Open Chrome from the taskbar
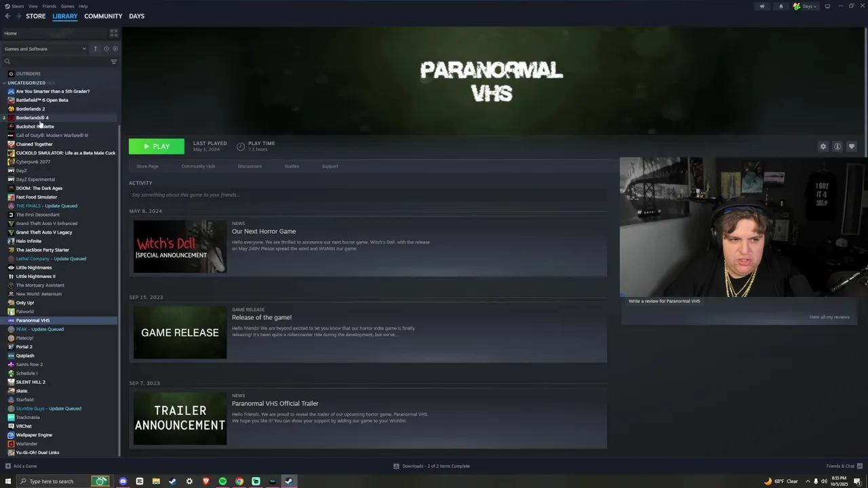 click(239, 481)
